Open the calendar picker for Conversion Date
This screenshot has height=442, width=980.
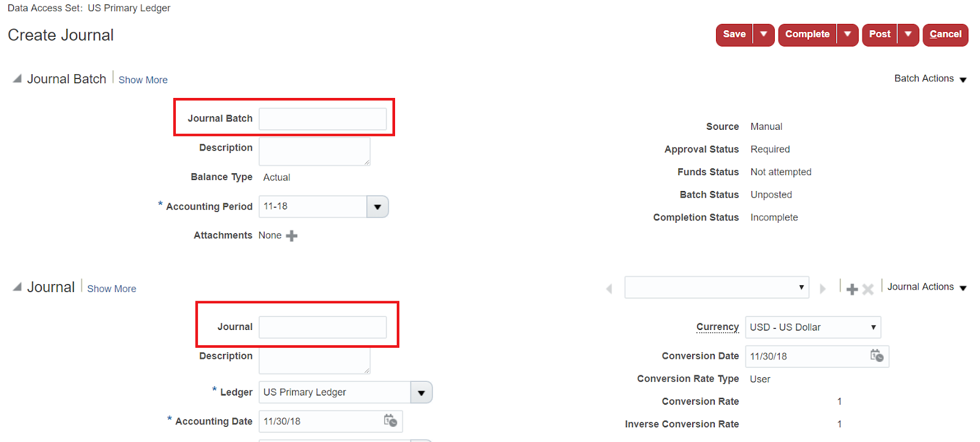877,356
